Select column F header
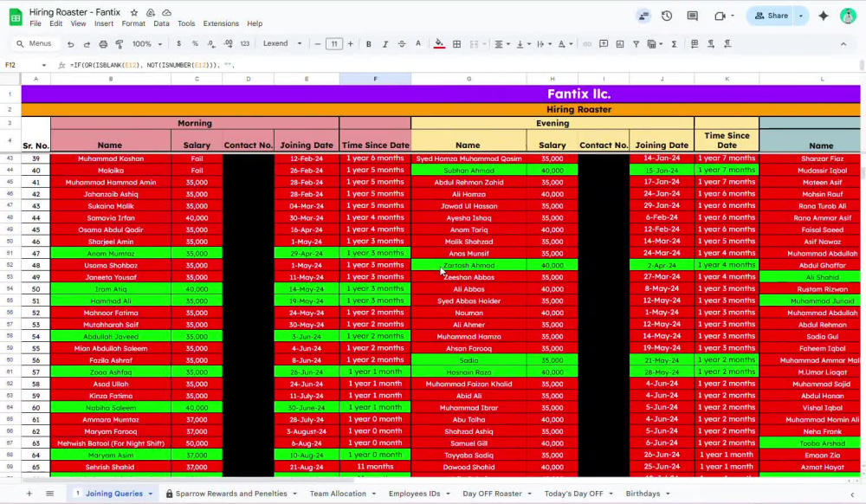The height and width of the screenshot is (504, 866). pos(375,79)
